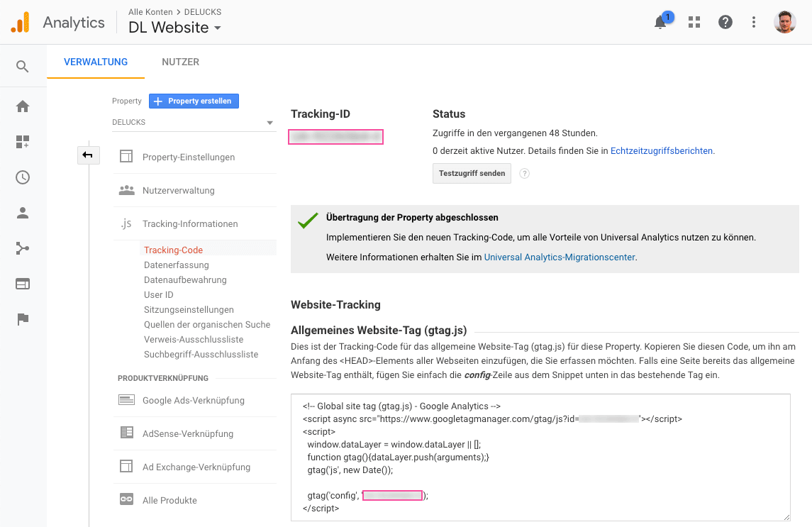Select Tracking-Code submenu item
Viewport: 812px width, 527px height.
[x=173, y=250]
